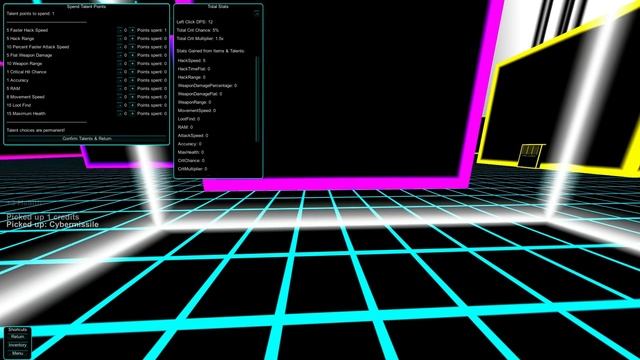Click the 'Total Crit Chance: 5%' stat

(198, 30)
